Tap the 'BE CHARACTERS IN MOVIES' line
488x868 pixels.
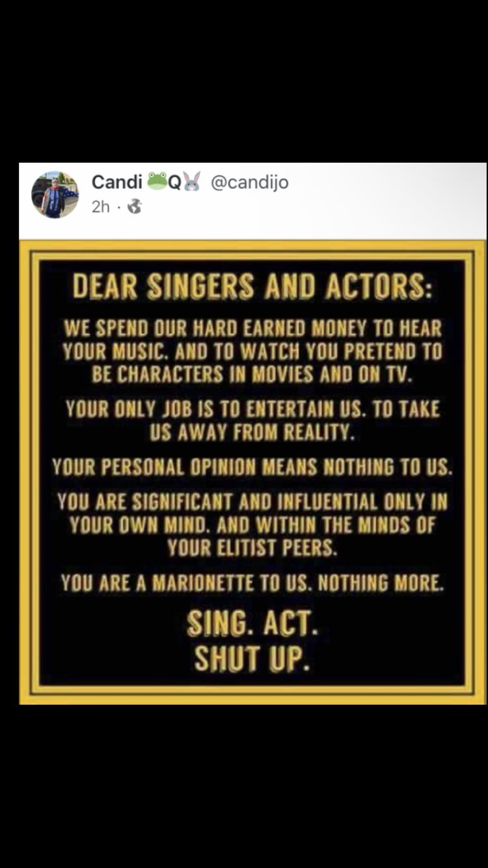click(252, 375)
